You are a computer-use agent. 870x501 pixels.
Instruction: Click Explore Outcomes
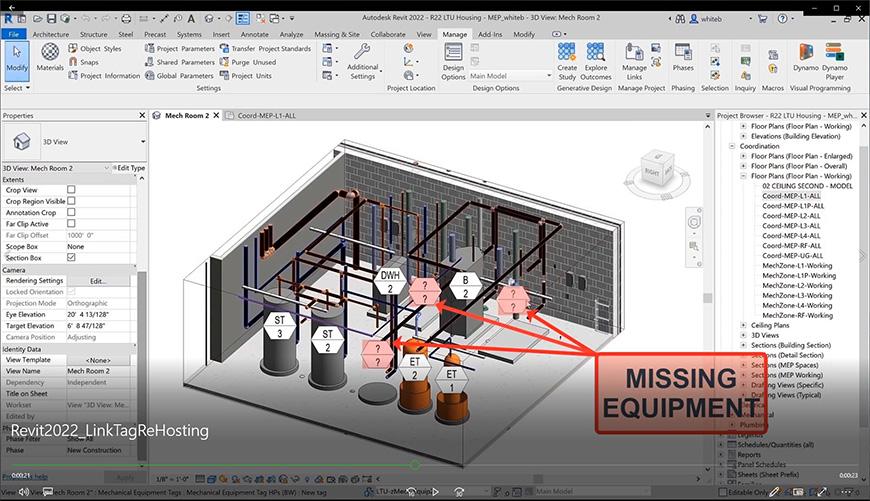(596, 62)
